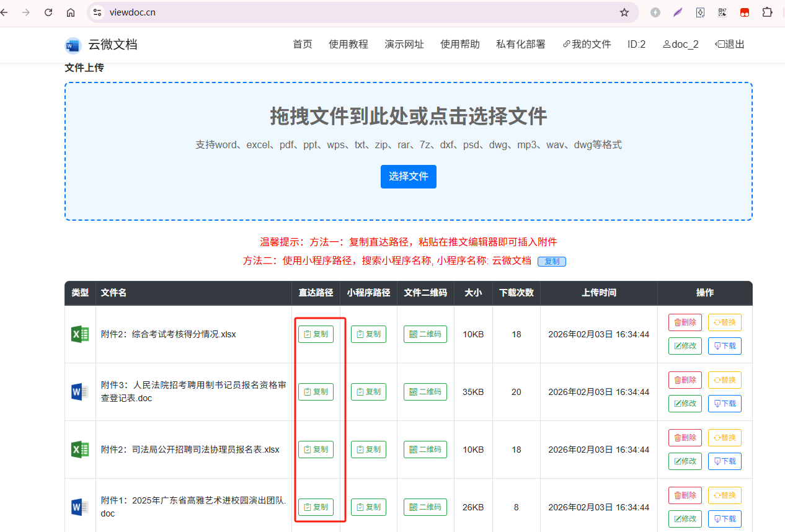
Task: Click the Excel icon for 综合考试考核得分情况.xlsx
Action: coord(80,334)
